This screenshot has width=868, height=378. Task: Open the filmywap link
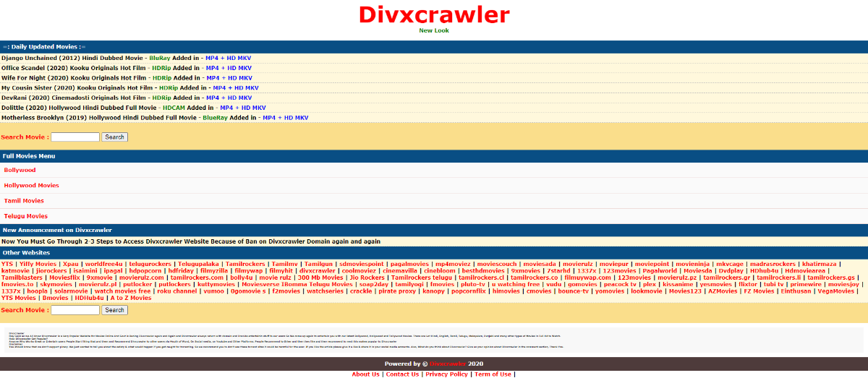coord(248,271)
